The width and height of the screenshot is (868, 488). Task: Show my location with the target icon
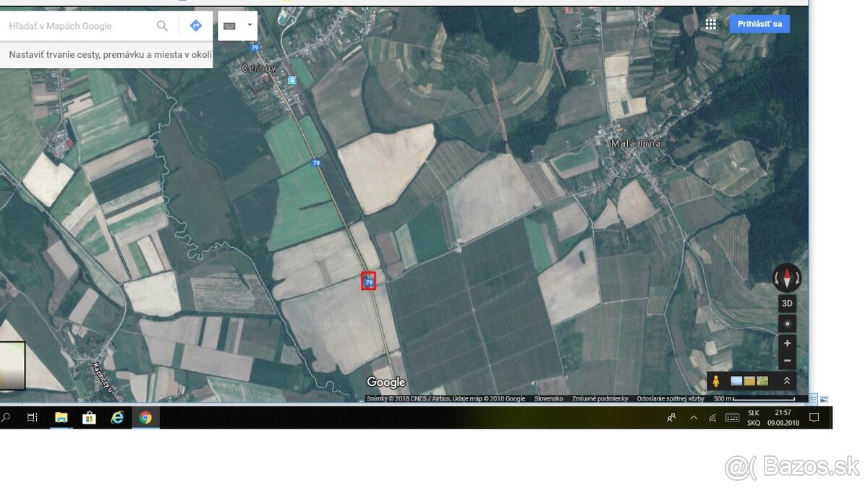(787, 323)
